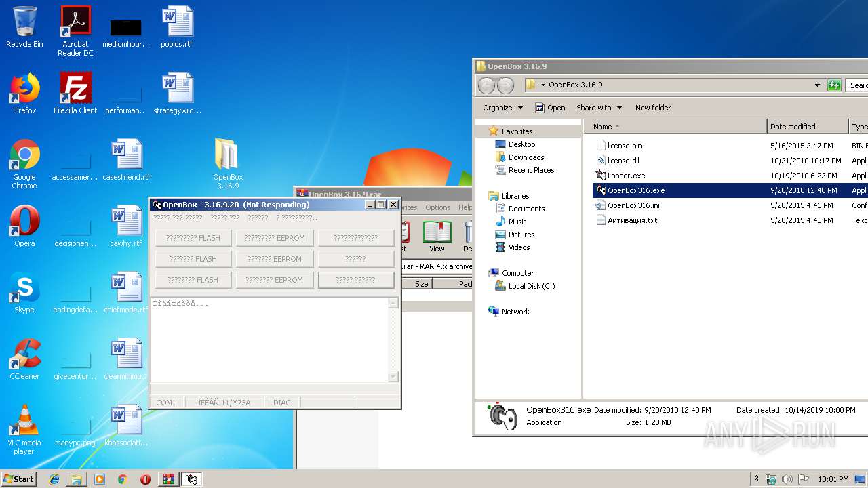Select the license.bin file
Screen dimensions: 868x488
[x=624, y=146]
